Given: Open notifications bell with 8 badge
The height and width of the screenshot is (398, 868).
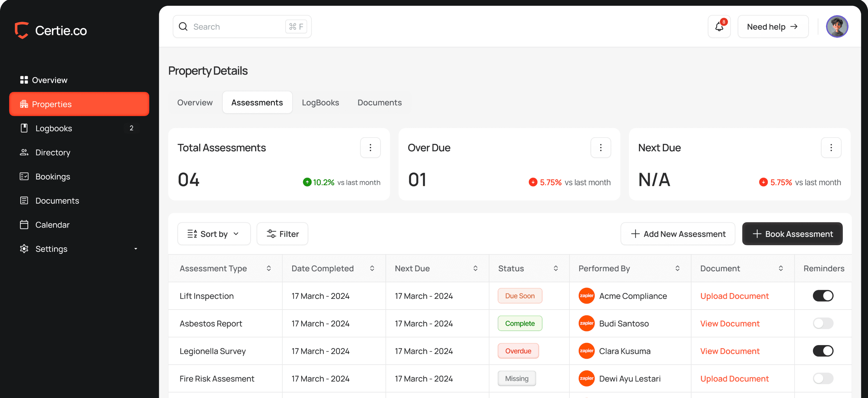Looking at the screenshot, I should click(719, 27).
